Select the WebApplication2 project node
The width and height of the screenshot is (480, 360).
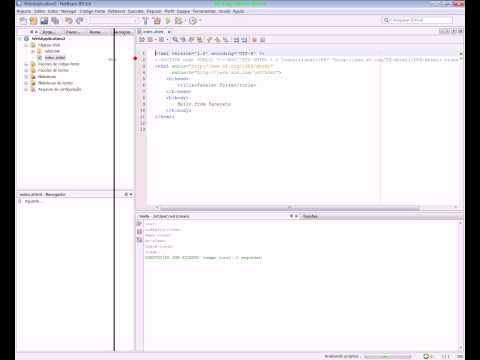coord(48,39)
